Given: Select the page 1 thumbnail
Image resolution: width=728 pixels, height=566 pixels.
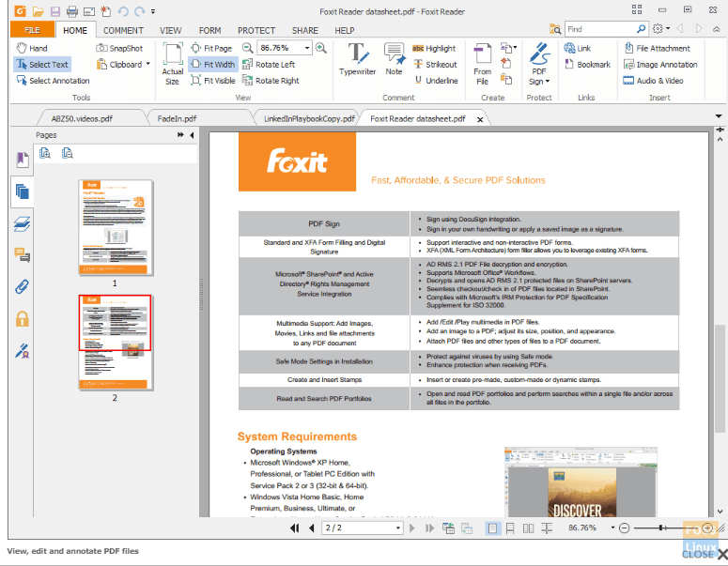Looking at the screenshot, I should [x=115, y=228].
